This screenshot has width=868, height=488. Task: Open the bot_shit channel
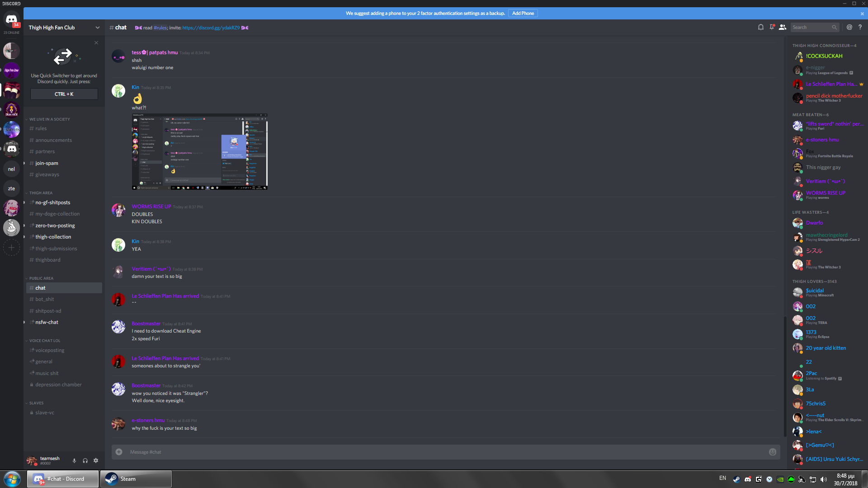[x=44, y=299]
